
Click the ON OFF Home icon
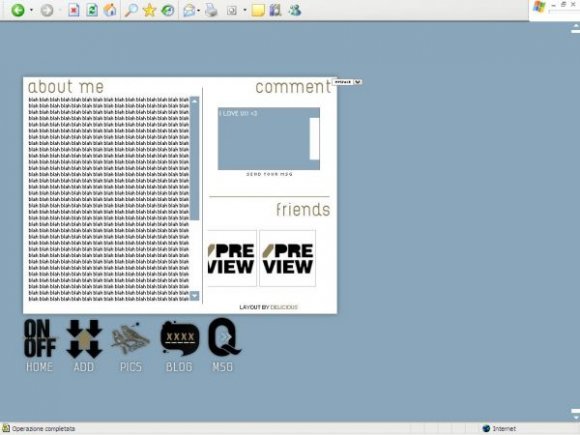(x=40, y=338)
